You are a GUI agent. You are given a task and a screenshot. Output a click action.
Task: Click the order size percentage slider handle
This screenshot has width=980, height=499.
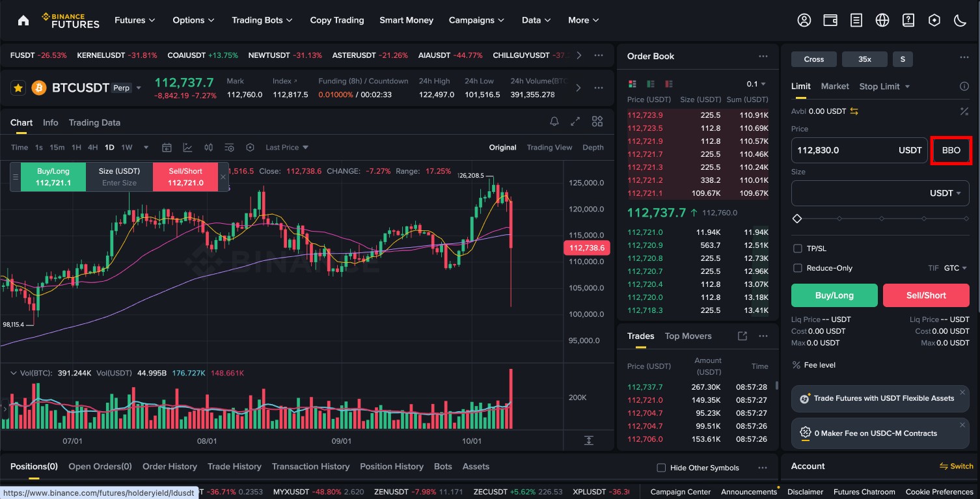(797, 219)
